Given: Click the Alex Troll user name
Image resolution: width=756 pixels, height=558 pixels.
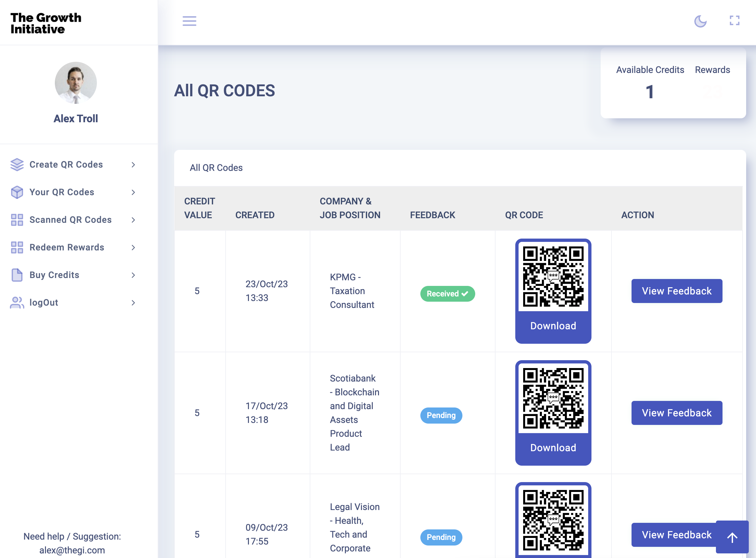Looking at the screenshot, I should coord(76,119).
